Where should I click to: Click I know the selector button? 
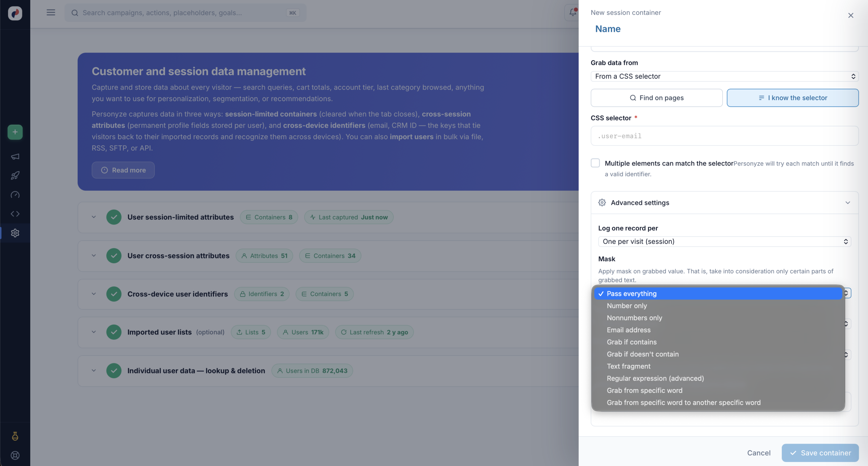point(792,98)
